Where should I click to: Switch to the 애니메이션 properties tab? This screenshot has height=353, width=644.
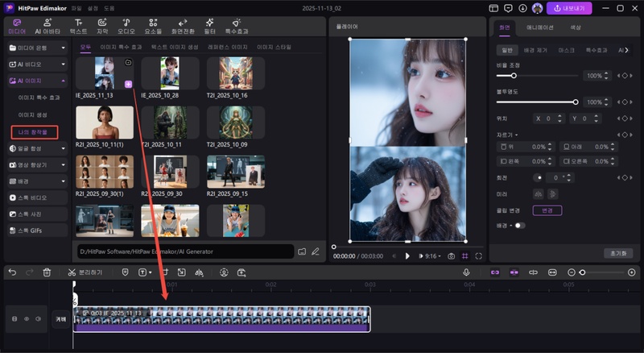[540, 27]
